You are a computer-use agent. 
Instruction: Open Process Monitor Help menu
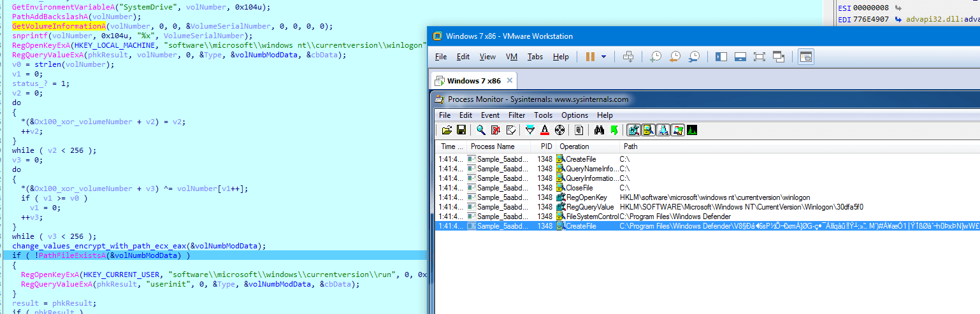point(605,115)
